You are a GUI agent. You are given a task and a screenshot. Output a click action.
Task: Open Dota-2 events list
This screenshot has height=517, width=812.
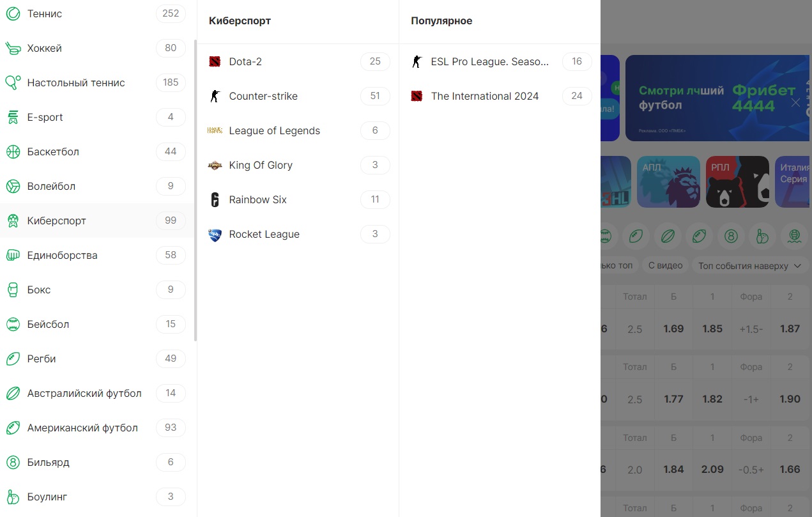pos(298,61)
